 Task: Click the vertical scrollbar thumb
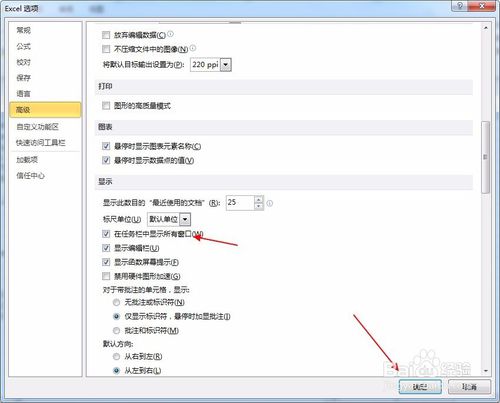click(485, 157)
